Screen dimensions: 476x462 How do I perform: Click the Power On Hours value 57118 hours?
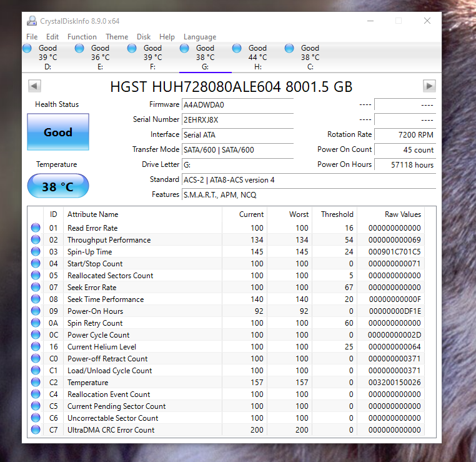(405, 165)
